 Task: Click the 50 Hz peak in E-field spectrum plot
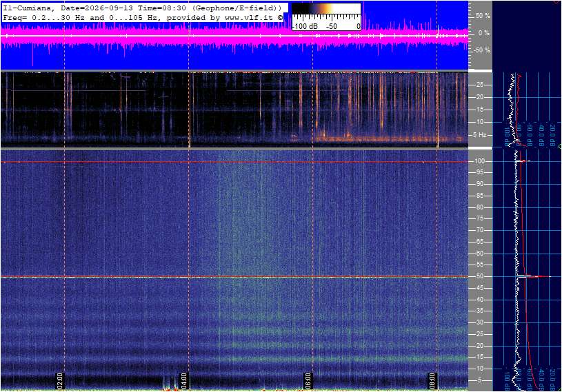534,276
